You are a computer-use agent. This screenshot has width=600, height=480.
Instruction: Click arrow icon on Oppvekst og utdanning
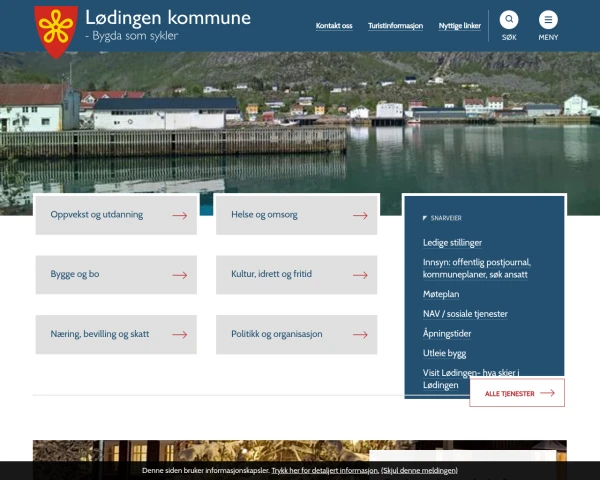click(x=179, y=215)
